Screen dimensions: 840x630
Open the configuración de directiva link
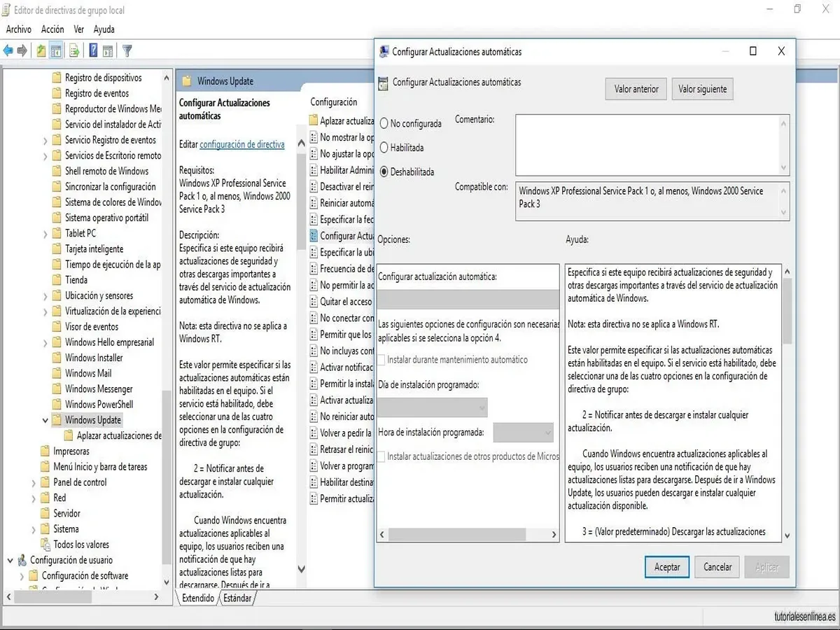tap(242, 144)
